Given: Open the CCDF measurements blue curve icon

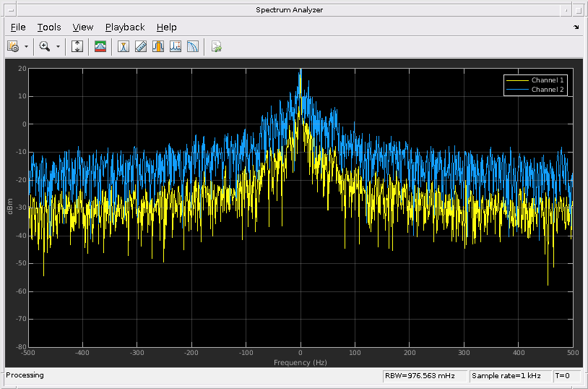Looking at the screenshot, I should click(x=193, y=46).
